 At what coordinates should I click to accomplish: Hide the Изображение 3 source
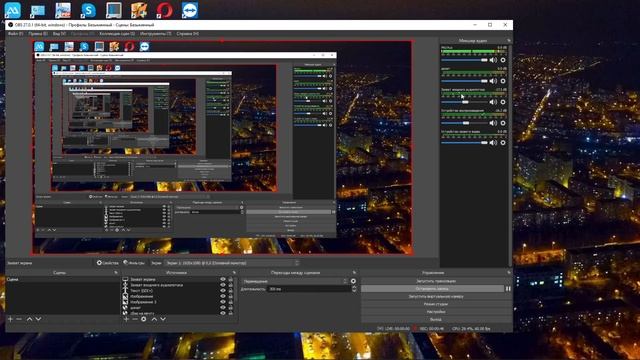(223, 302)
